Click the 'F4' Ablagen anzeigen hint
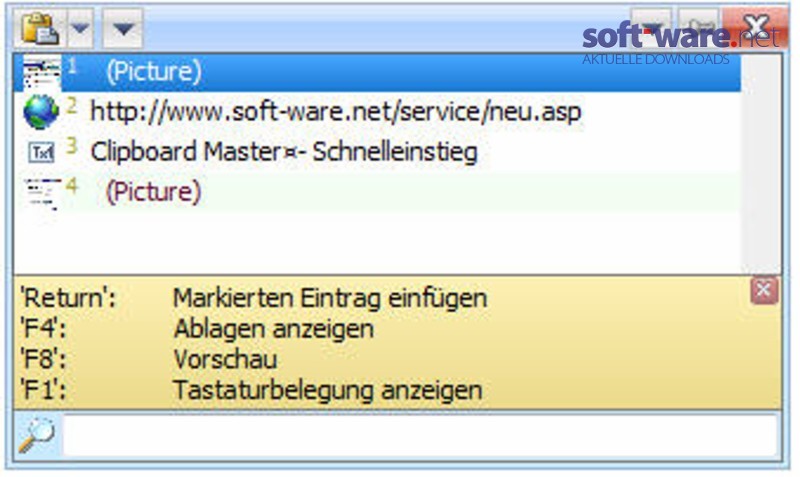This screenshot has width=800, height=477. 197,329
